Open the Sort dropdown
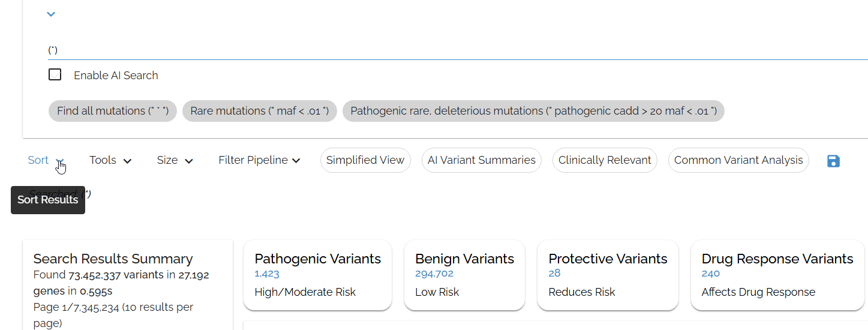Image resolution: width=868 pixels, height=330 pixels. pos(46,160)
